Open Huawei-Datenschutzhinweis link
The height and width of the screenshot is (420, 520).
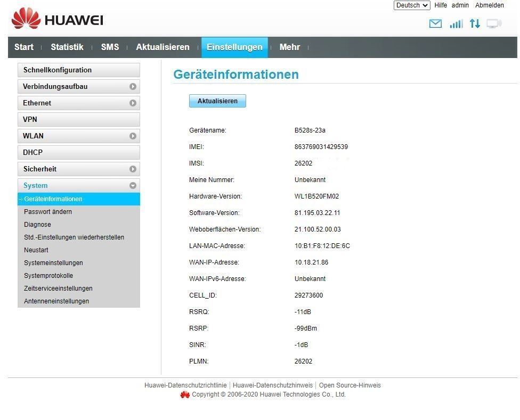click(273, 385)
